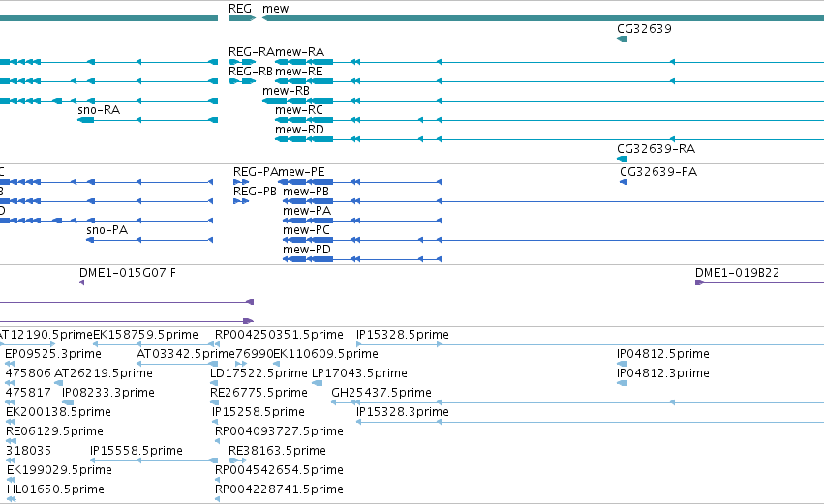Screen dimensions: 824x504
Task: Click EST EK199029.5prime label
Action: pos(59,470)
